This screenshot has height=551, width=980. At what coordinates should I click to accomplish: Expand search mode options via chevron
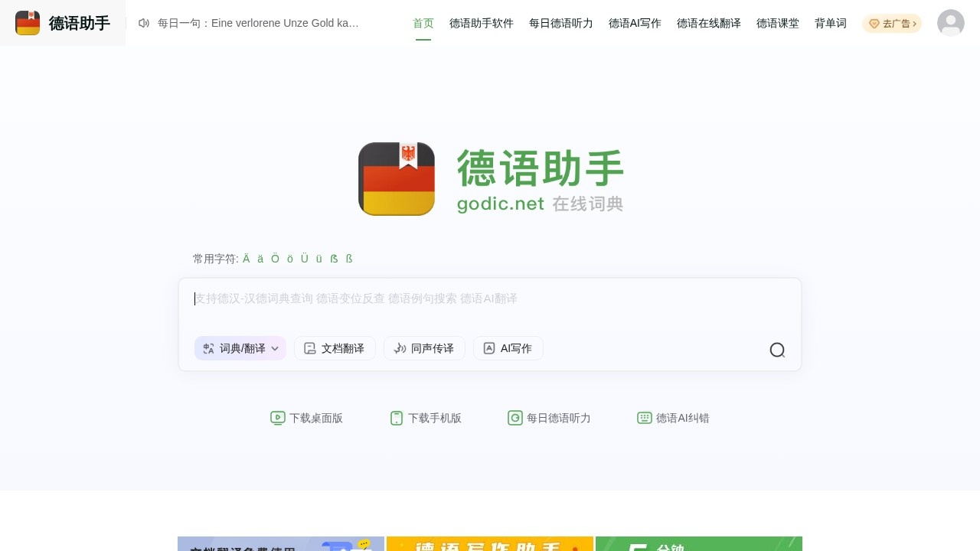(x=275, y=348)
